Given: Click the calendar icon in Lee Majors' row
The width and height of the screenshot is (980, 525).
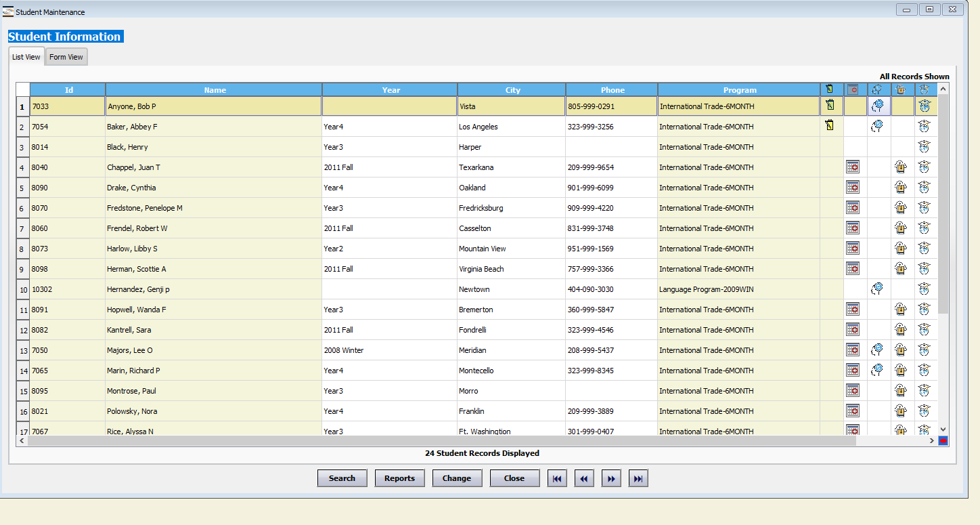Looking at the screenshot, I should (853, 350).
